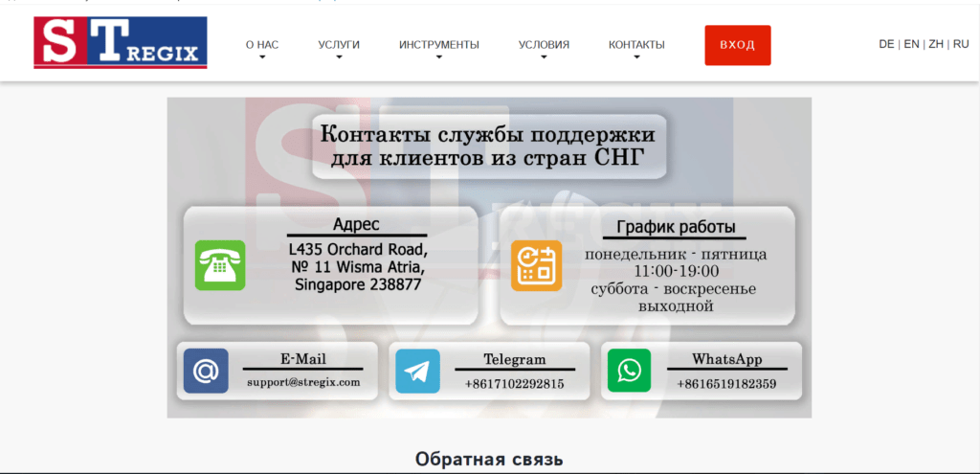Click the red ВХОД button
Screen dimensions: 980x474
click(x=738, y=45)
